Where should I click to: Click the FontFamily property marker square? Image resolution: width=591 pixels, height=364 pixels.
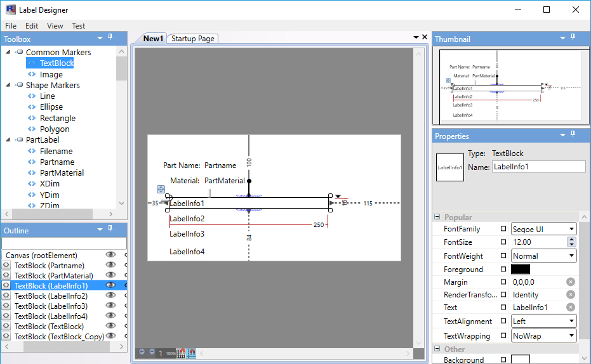click(503, 228)
